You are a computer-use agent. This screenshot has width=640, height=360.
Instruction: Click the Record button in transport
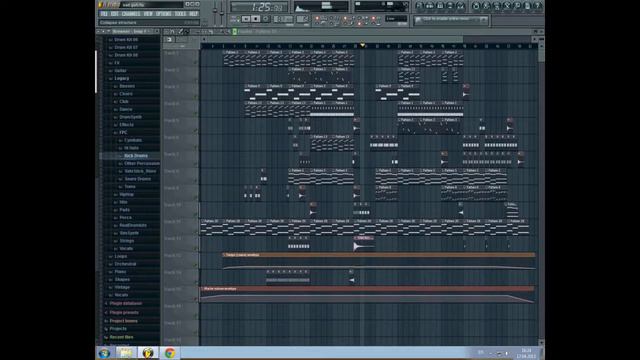click(266, 19)
